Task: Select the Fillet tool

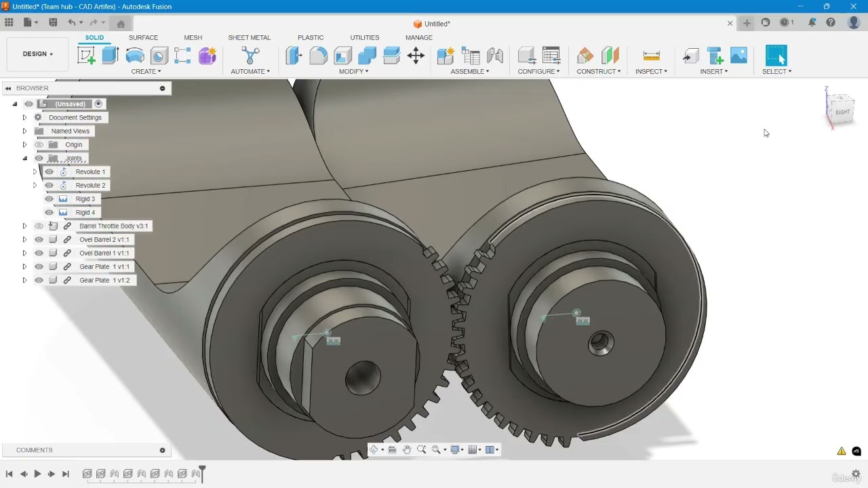Action: pos(318,56)
